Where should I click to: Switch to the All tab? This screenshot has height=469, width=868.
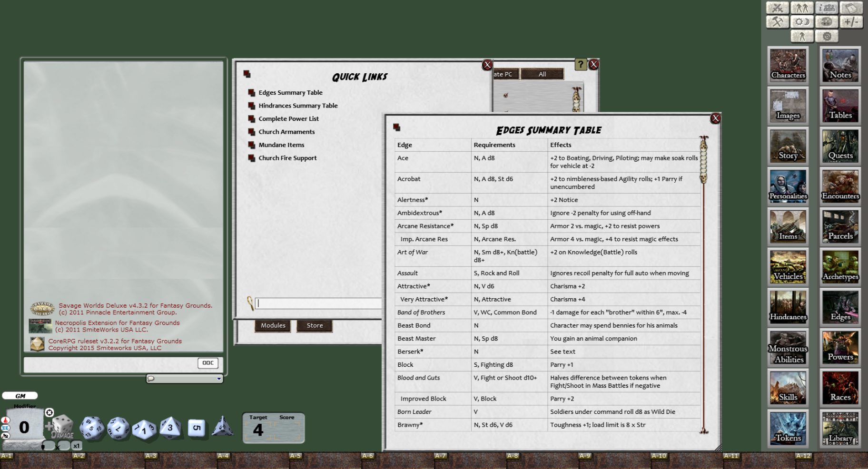click(x=542, y=74)
